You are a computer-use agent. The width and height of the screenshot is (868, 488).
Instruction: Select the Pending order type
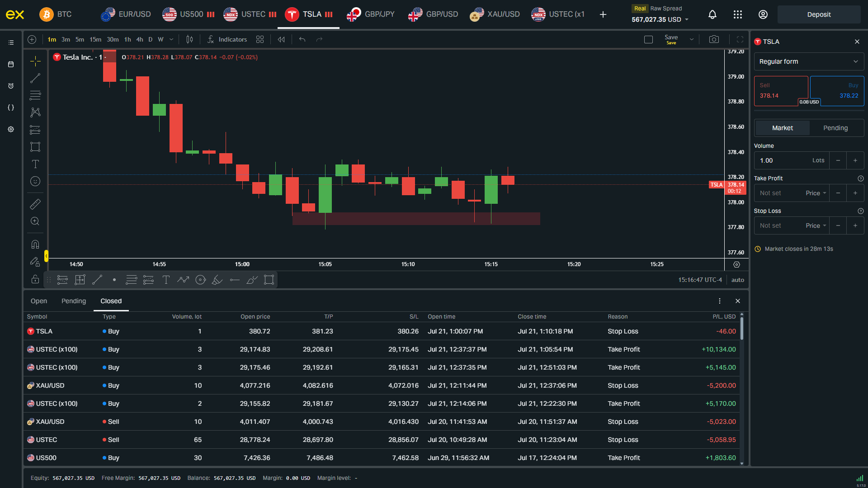[835, 128]
